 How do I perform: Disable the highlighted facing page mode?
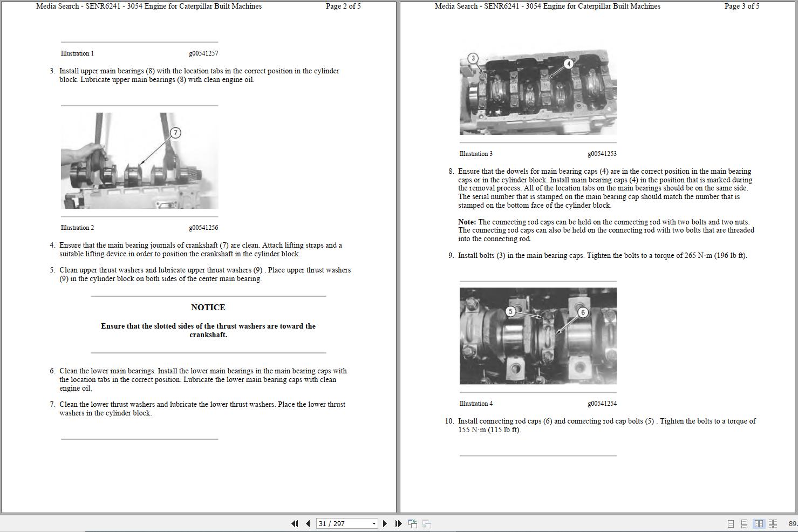click(x=758, y=523)
